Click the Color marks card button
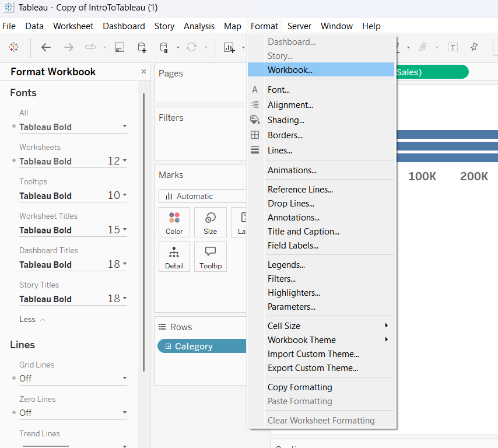 (x=174, y=222)
